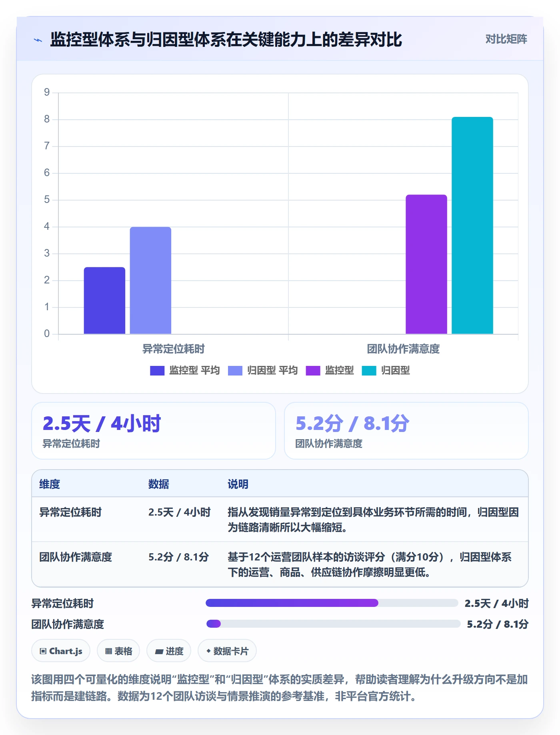560x735 pixels.
Task: Click the 团队协作满意度 progress row label
Action: (68, 624)
